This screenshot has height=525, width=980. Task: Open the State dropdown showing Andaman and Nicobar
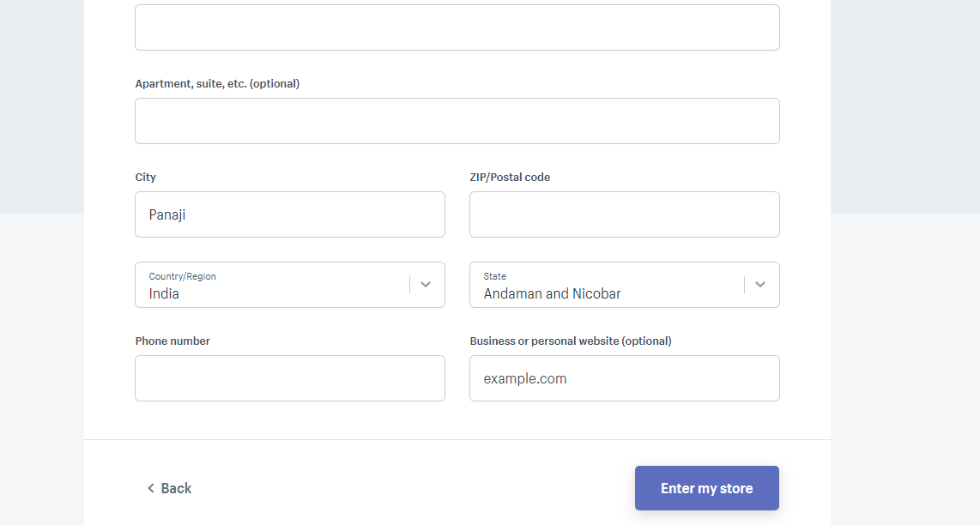point(625,285)
